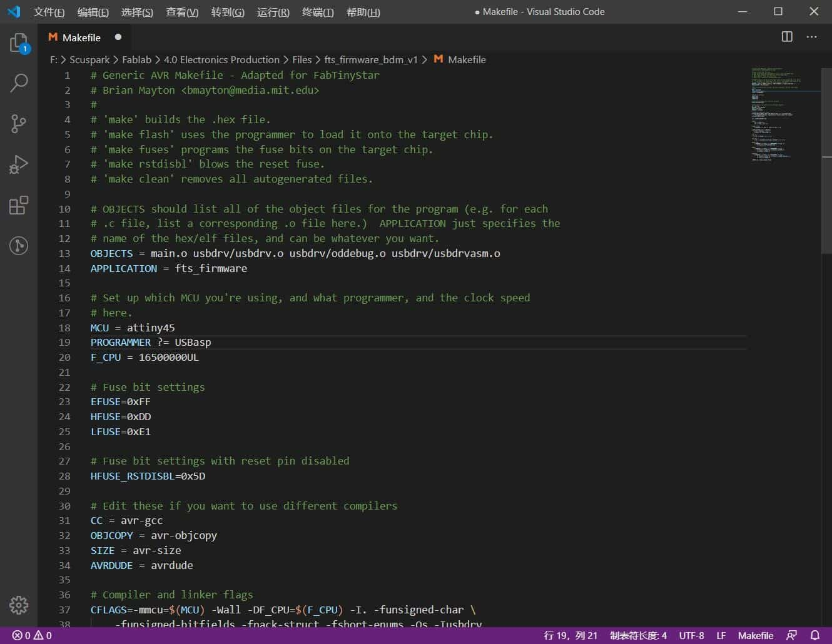Open the Explorer view in activity bar
The image size is (832, 644).
[x=19, y=43]
